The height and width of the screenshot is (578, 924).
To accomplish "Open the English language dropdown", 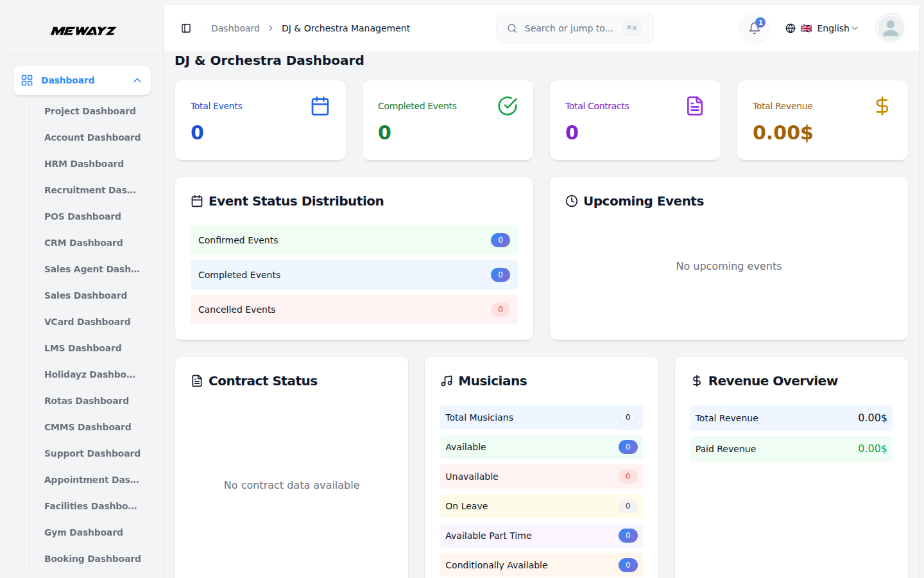I will click(822, 28).
